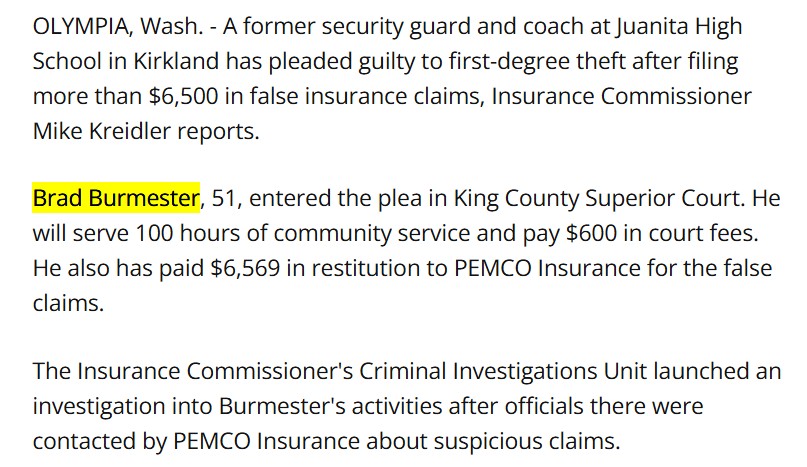Click the word Kirkland
Screen dimensions: 807x467
pos(177,61)
